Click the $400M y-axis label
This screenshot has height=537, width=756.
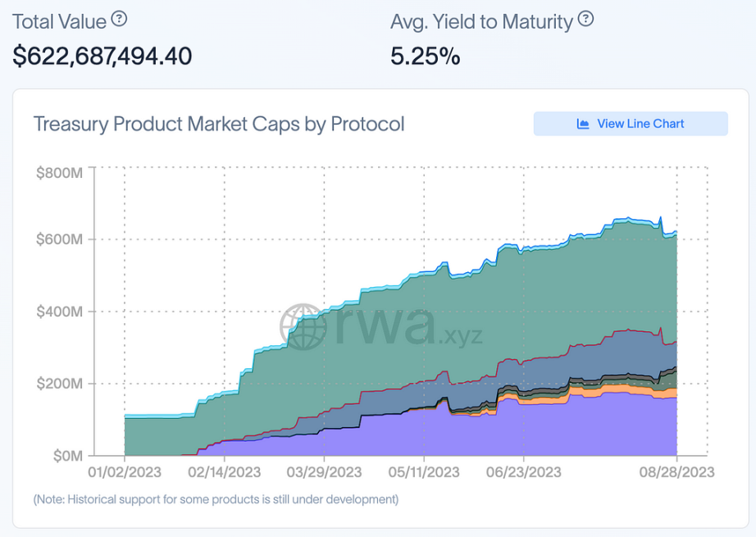(59, 312)
